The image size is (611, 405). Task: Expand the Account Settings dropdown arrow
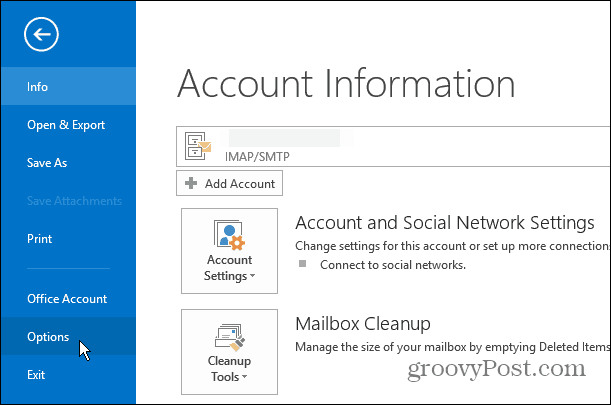253,276
